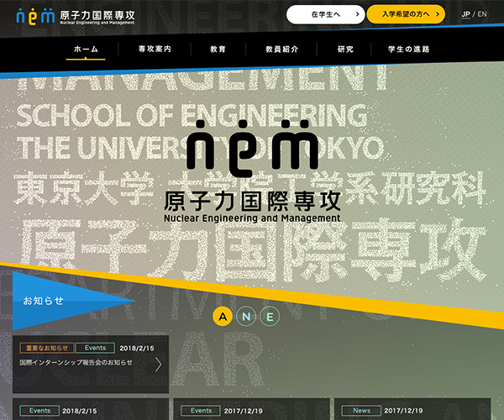The width and height of the screenshot is (504, 420).
Task: Click the nem logo in the header
Action: pyautogui.click(x=35, y=16)
